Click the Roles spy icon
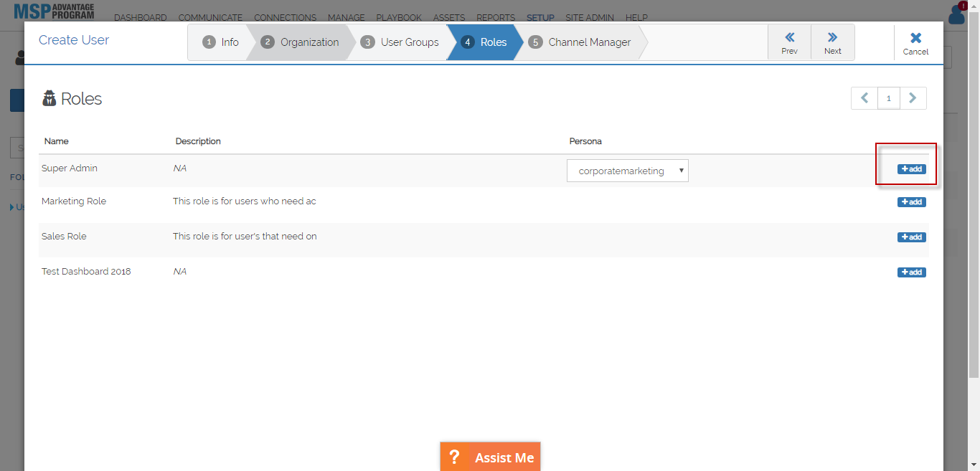Image resolution: width=980 pixels, height=471 pixels. pos(49,99)
